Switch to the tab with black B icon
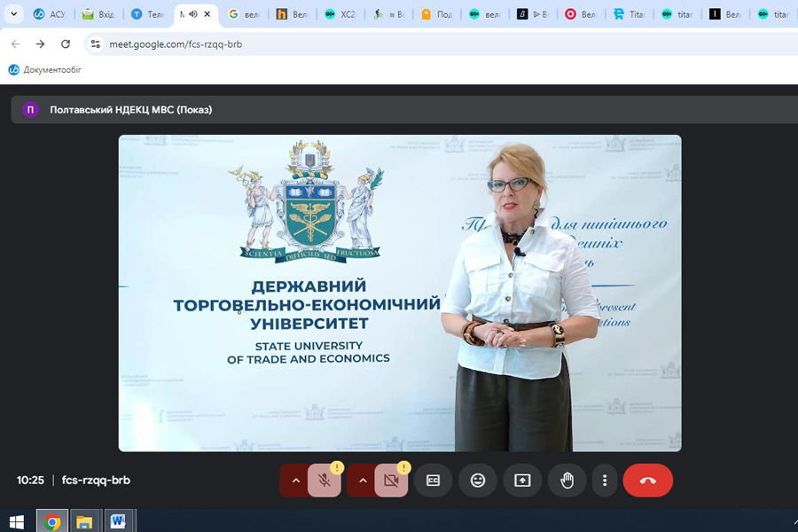The image size is (798, 532). (x=534, y=14)
